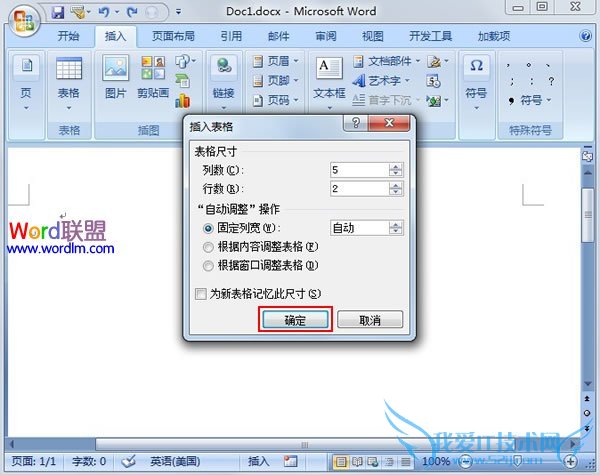Click the Pages (页) ribbon button
This screenshot has width=600, height=475.
tap(26, 83)
